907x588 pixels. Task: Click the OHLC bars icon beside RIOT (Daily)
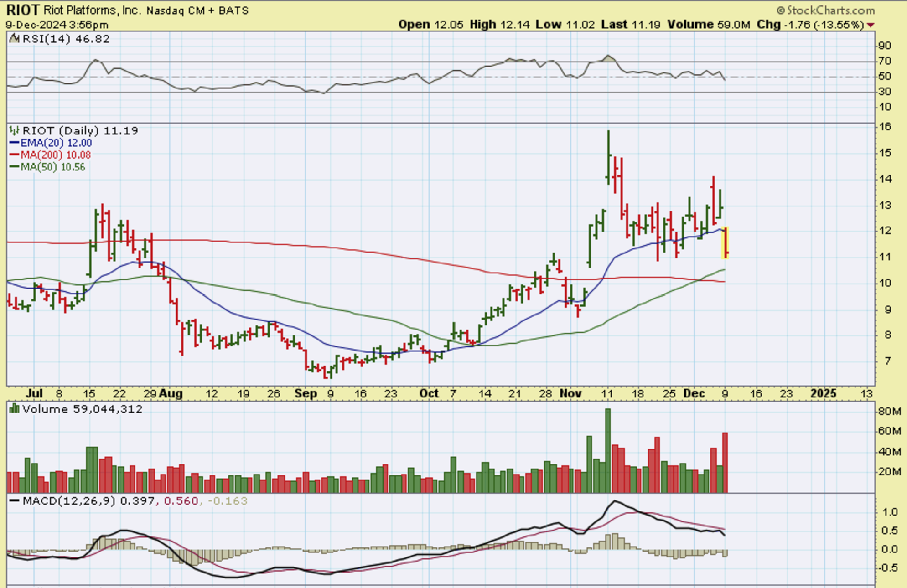pyautogui.click(x=15, y=131)
